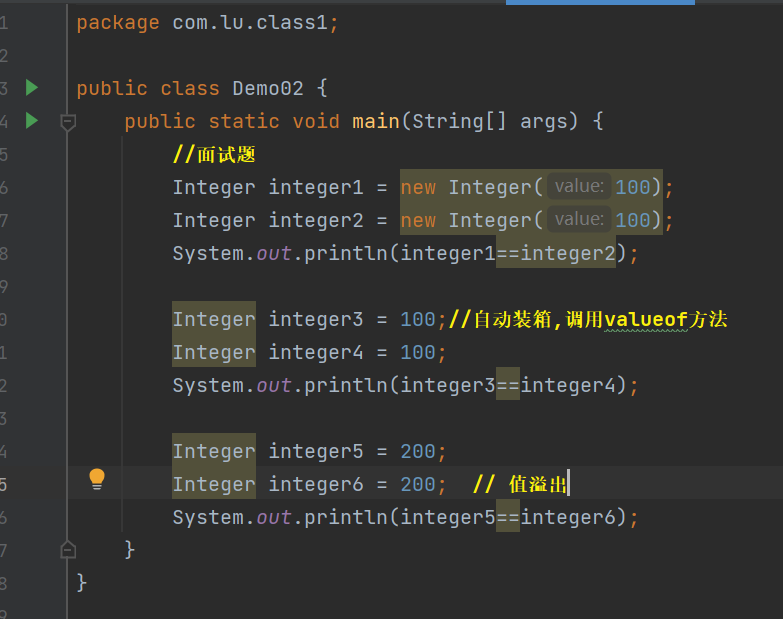Click the highlighted Integer type of integer5
Screen dimensions: 783x619
tap(214, 451)
